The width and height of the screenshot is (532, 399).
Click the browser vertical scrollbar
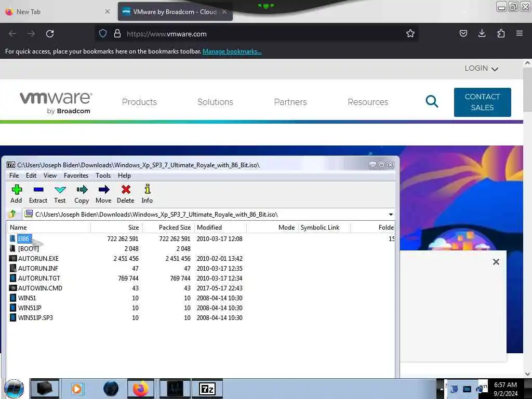(x=527, y=90)
